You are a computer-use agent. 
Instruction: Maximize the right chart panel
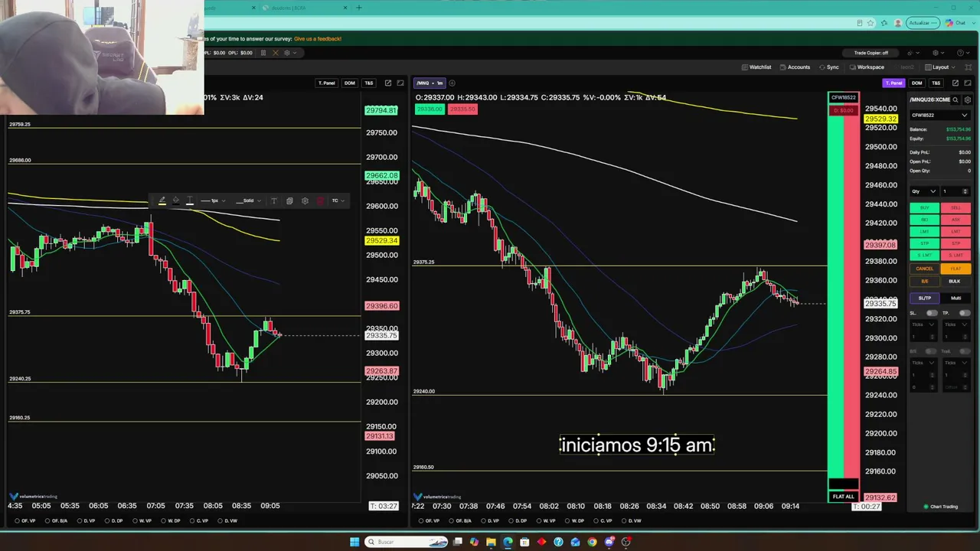click(968, 83)
